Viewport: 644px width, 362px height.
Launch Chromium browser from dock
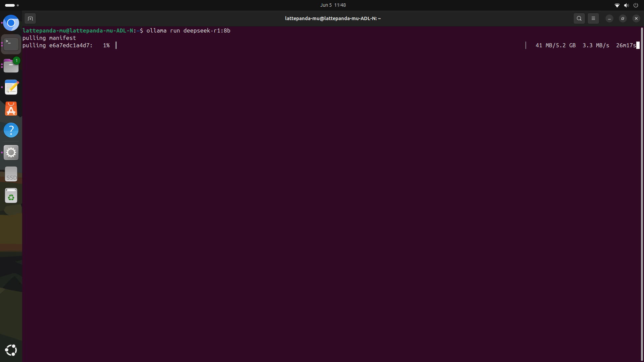click(x=11, y=23)
